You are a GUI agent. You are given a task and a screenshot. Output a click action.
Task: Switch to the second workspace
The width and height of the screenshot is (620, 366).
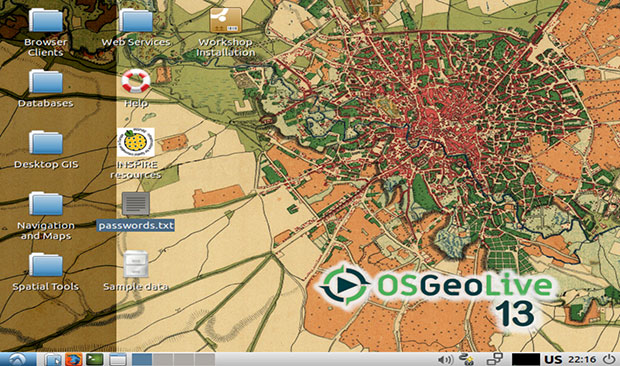point(163,359)
